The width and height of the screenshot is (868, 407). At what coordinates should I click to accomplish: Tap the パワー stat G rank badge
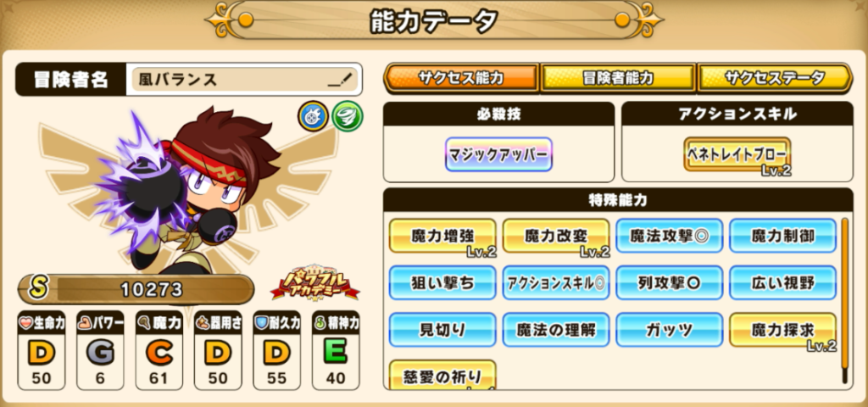(100, 350)
